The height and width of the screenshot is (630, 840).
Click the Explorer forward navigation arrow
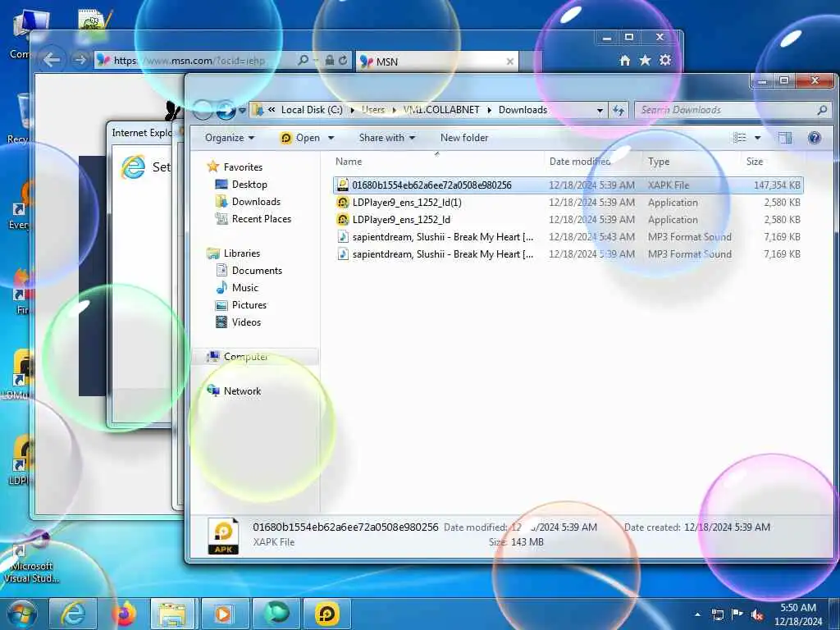click(226, 110)
